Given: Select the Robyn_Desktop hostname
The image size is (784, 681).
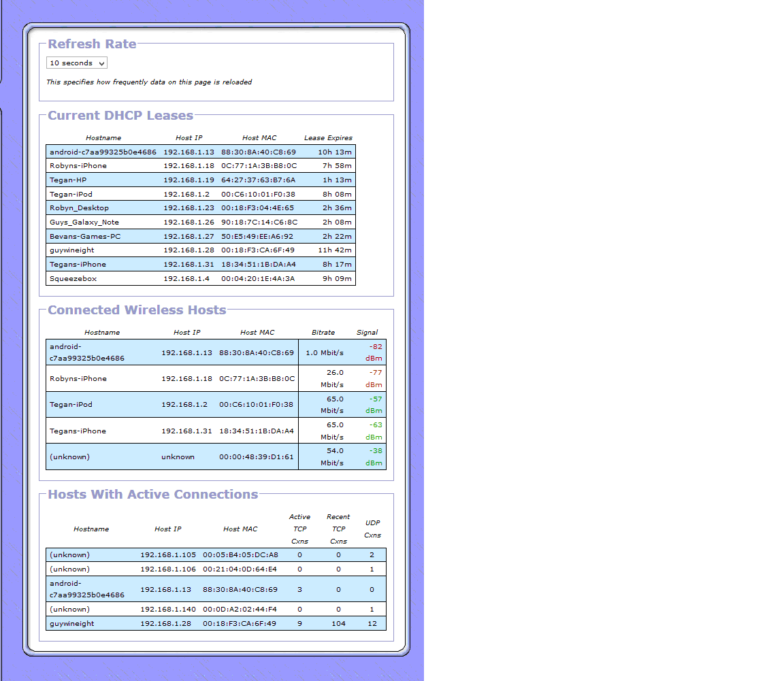Looking at the screenshot, I should (x=79, y=208).
